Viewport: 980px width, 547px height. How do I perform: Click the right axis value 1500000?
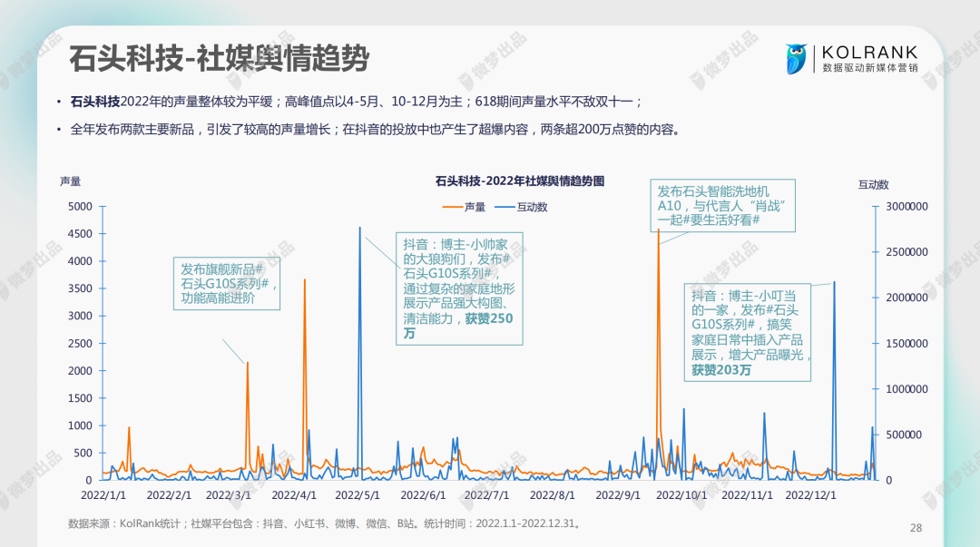pos(906,343)
